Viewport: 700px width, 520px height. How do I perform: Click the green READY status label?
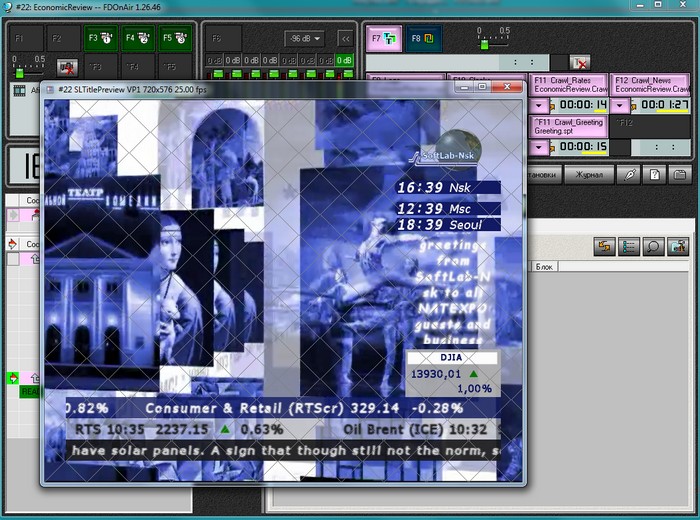coord(30,391)
